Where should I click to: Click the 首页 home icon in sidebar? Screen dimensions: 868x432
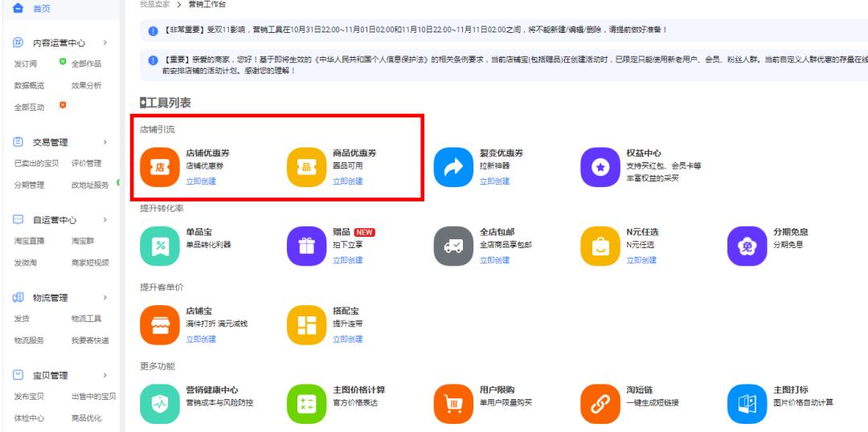click(18, 8)
